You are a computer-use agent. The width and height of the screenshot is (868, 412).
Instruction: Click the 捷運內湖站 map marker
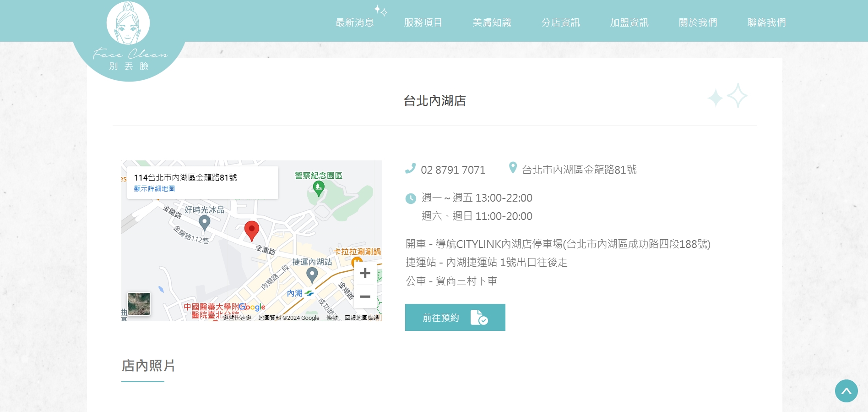[312, 275]
